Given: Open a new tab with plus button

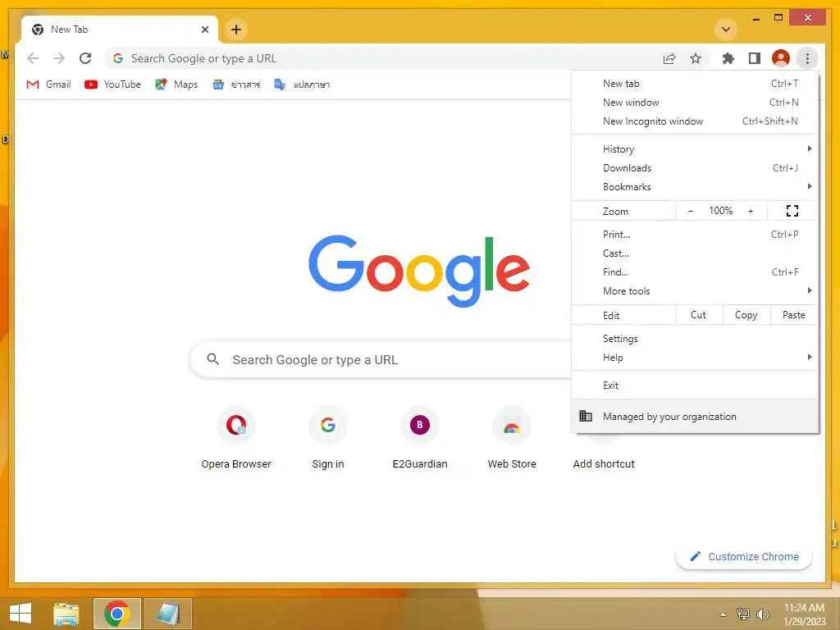Looking at the screenshot, I should [x=236, y=30].
